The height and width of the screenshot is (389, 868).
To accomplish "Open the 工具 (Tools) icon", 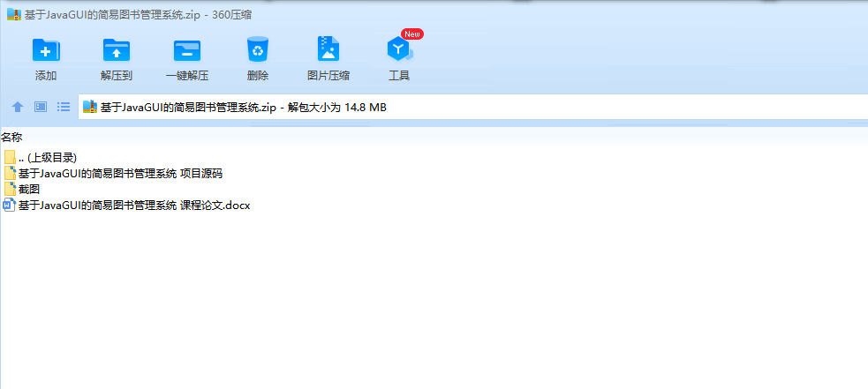I will pyautogui.click(x=399, y=49).
